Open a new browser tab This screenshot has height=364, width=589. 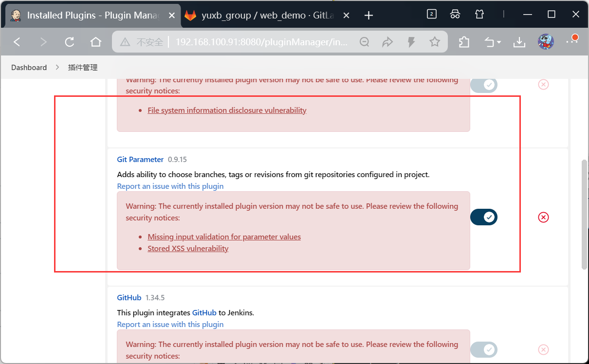click(x=368, y=16)
